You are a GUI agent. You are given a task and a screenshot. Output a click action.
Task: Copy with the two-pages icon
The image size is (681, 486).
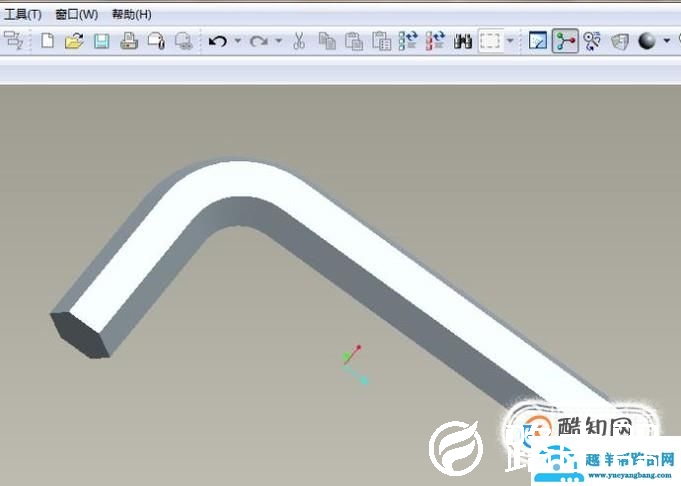327,41
